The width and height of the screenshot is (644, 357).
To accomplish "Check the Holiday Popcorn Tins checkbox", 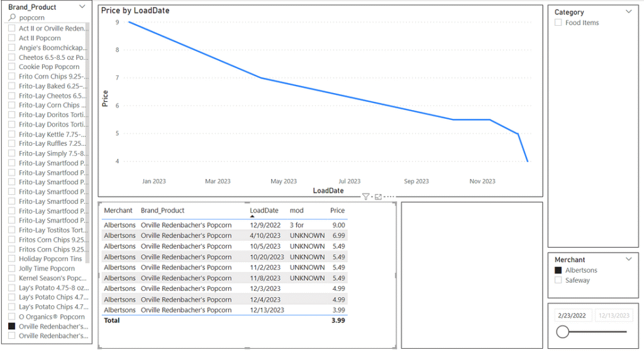I will (x=11, y=258).
